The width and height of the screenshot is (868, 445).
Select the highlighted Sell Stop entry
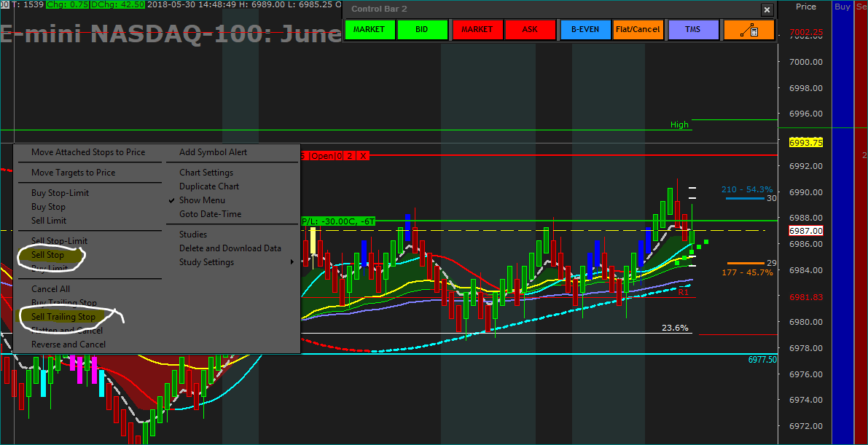point(47,255)
